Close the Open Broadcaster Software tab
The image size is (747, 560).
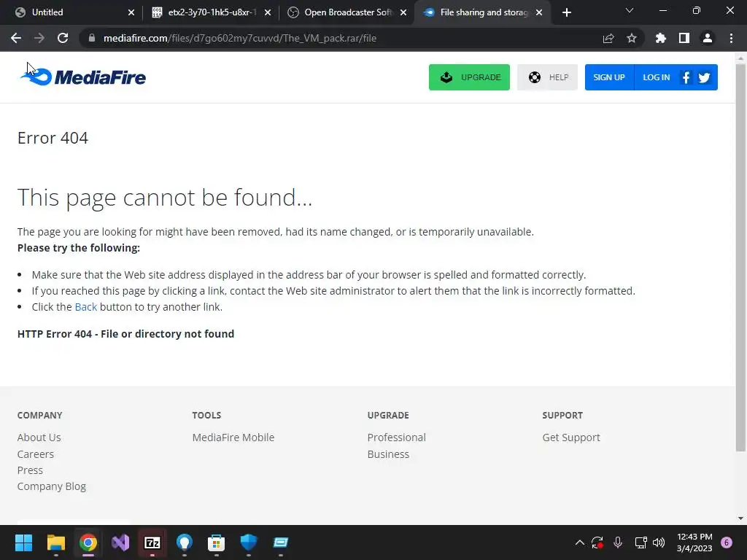coord(403,12)
